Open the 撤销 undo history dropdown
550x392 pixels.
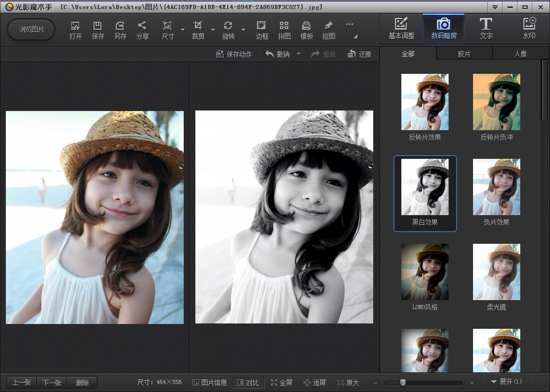[298, 54]
